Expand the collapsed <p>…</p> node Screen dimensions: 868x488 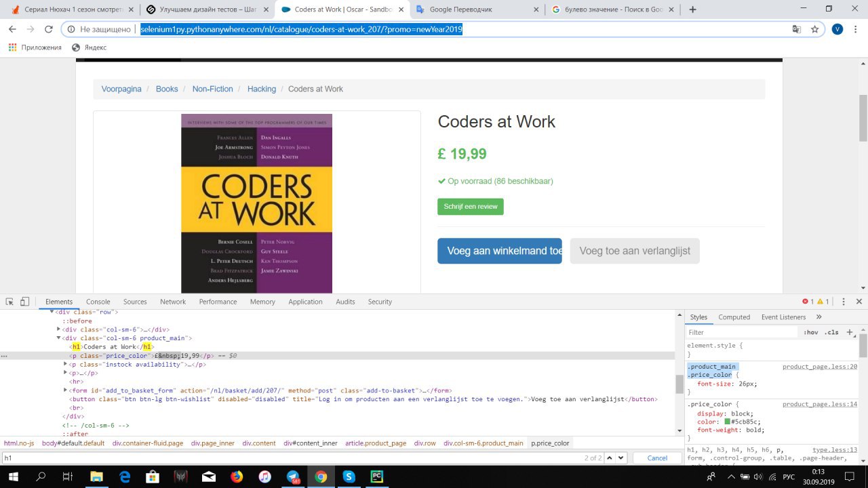point(65,373)
